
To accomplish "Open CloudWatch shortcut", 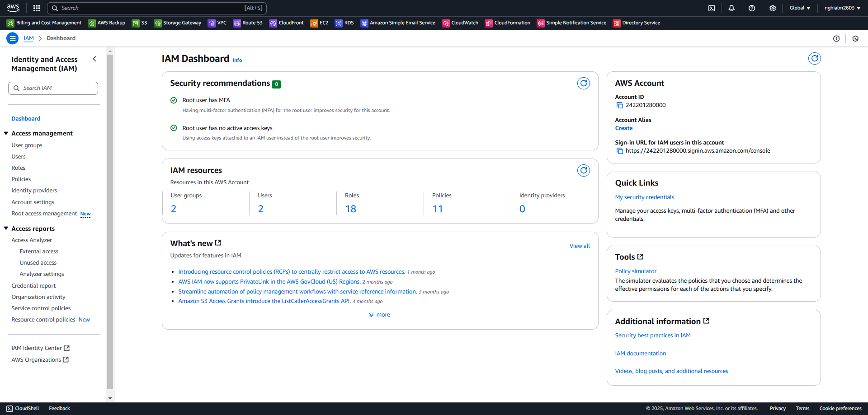I will (460, 23).
